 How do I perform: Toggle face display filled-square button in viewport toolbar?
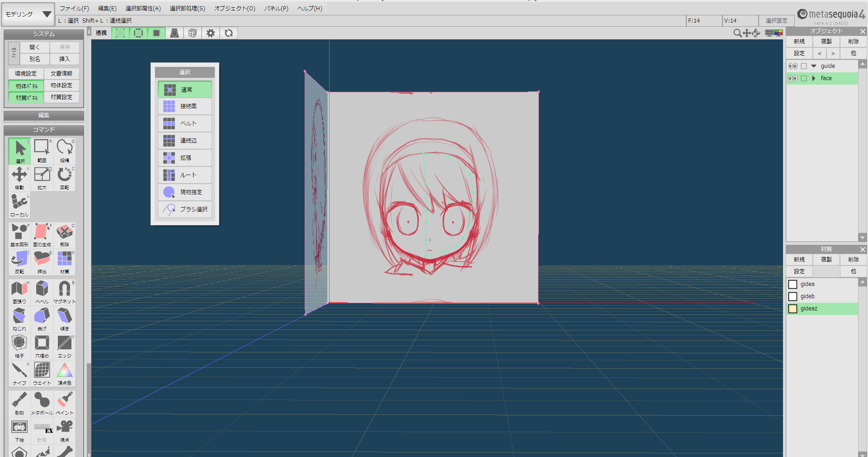156,33
